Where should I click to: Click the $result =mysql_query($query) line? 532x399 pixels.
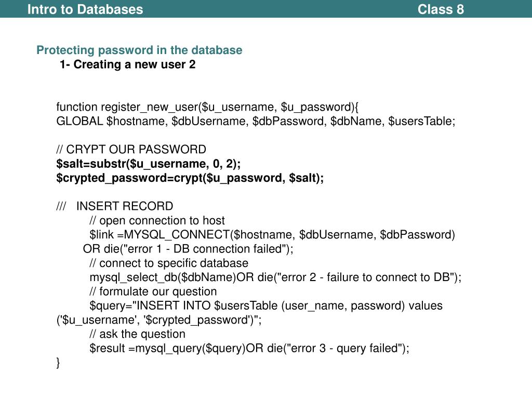click(249, 349)
